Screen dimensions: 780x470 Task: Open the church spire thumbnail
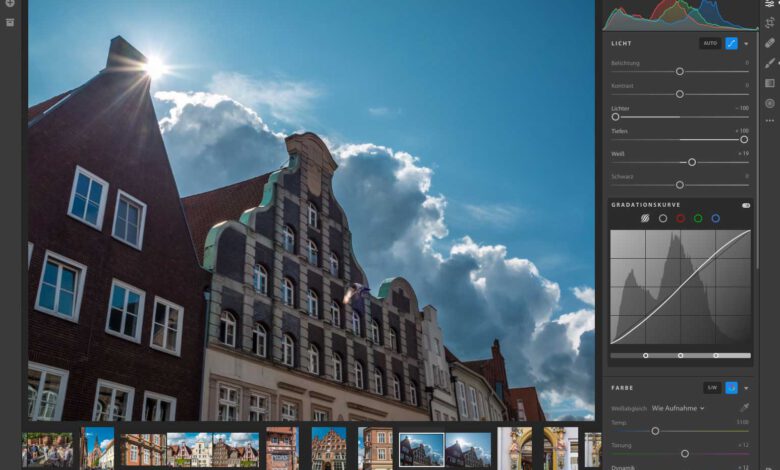point(98,448)
